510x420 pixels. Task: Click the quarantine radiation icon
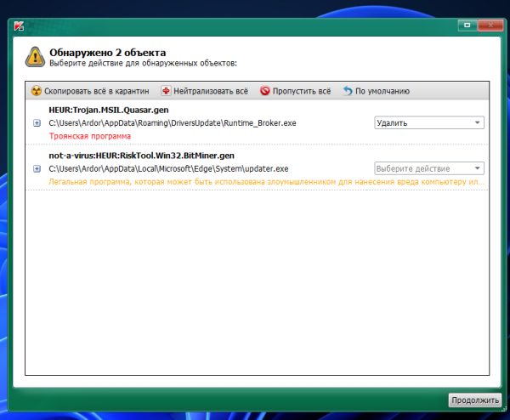click(37, 91)
